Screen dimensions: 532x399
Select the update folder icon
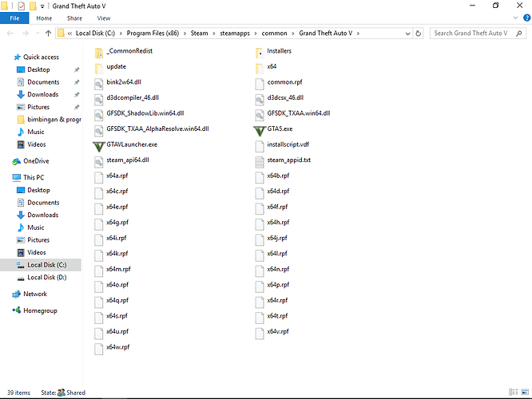point(99,69)
